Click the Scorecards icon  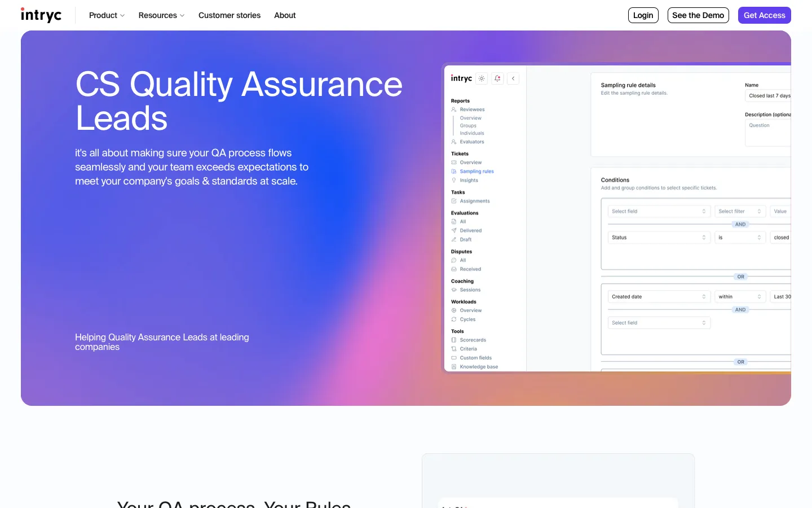[454, 340]
